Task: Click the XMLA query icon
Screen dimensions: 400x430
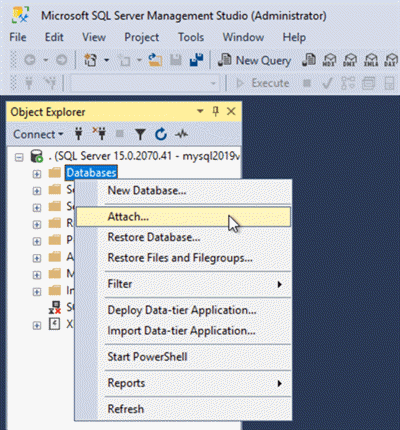Action: [371, 60]
